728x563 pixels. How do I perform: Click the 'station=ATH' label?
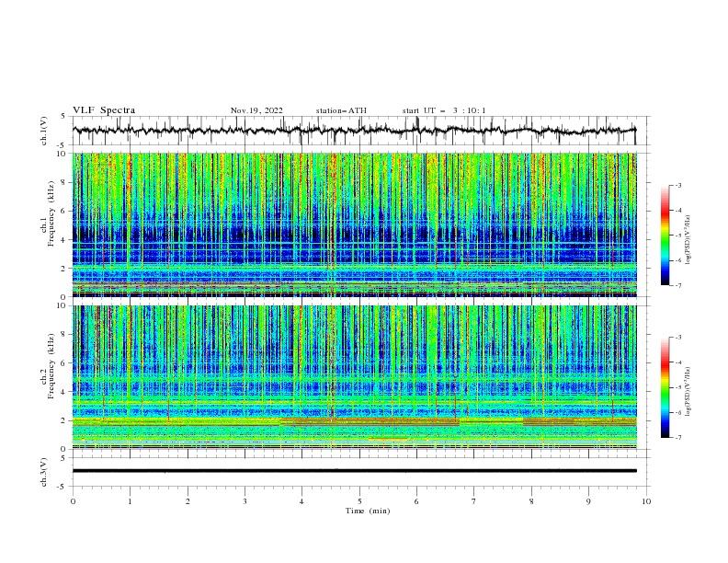[341, 110]
